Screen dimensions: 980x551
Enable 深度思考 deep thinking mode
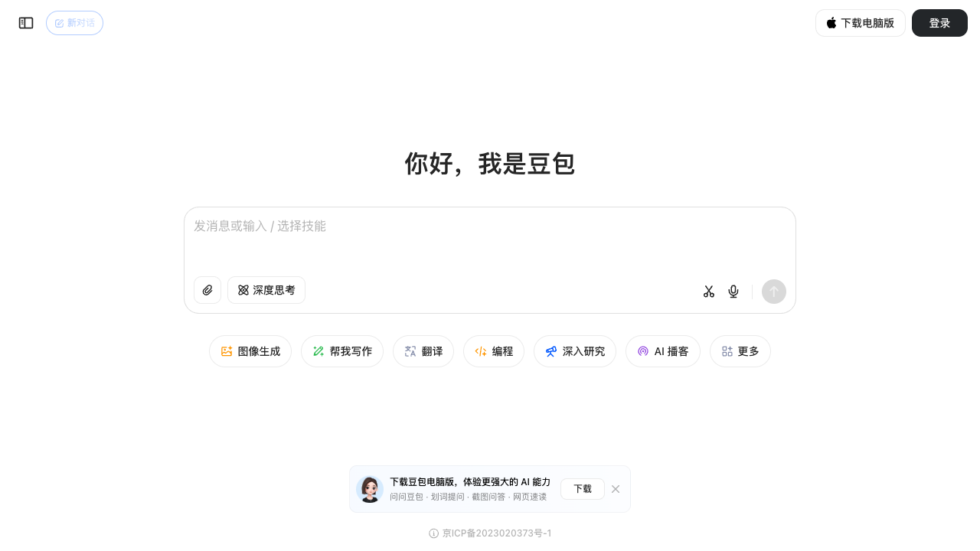[266, 290]
